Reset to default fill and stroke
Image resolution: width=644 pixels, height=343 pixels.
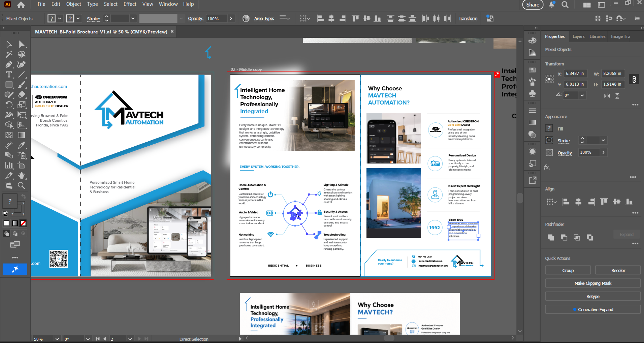[x=5, y=214]
